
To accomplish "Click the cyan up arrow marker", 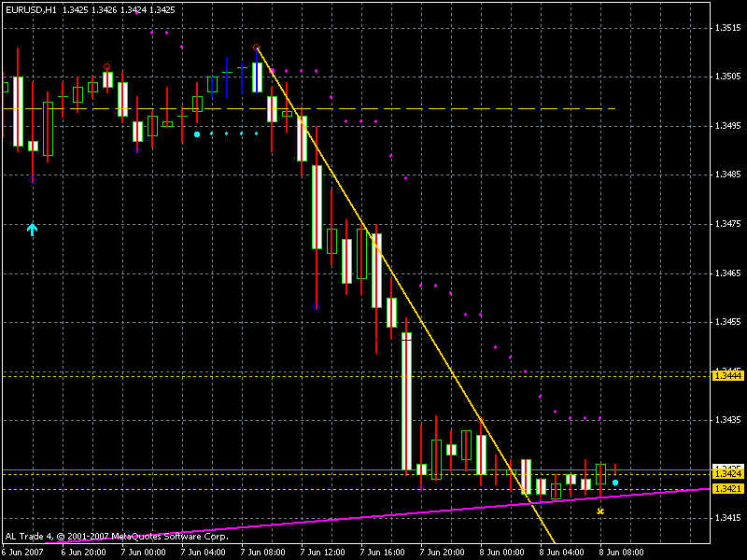I will point(33,229).
